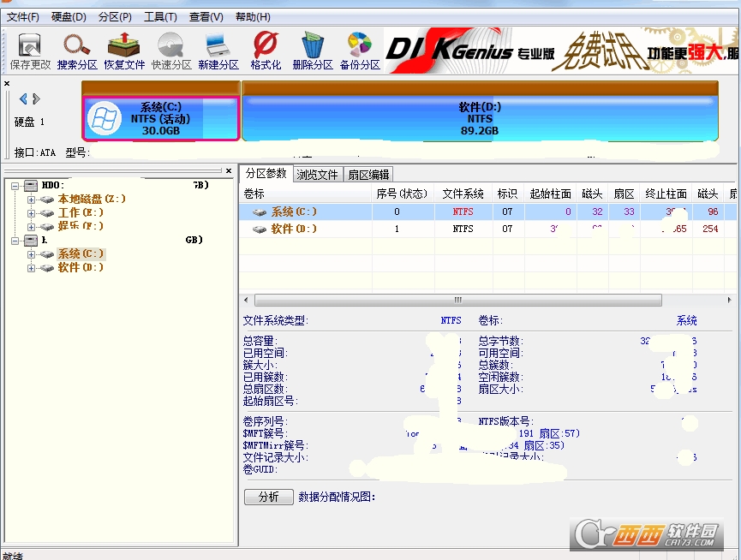This screenshot has width=741, height=560.
Task: Collapse the HD0 disk node
Action: 15,186
